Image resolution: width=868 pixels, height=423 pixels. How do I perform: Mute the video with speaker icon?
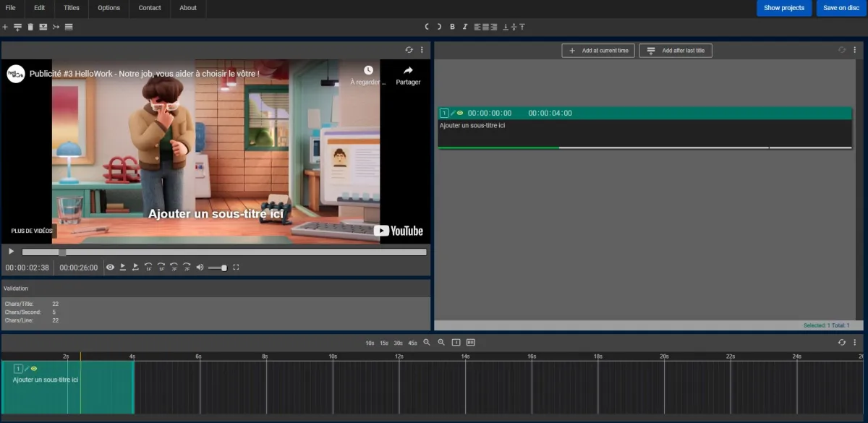(x=200, y=268)
